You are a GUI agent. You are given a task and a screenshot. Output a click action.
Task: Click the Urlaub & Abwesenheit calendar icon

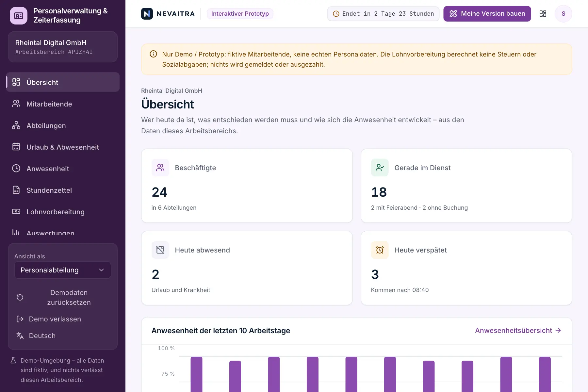[x=16, y=147]
